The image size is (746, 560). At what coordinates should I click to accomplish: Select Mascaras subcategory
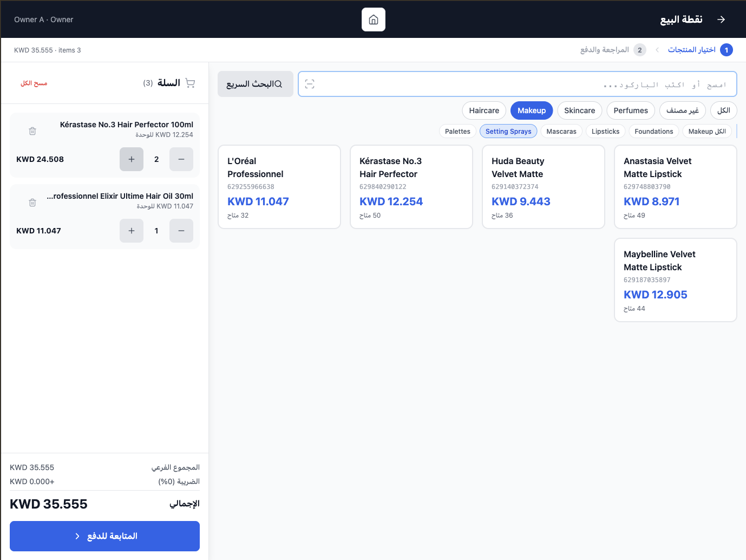click(561, 132)
